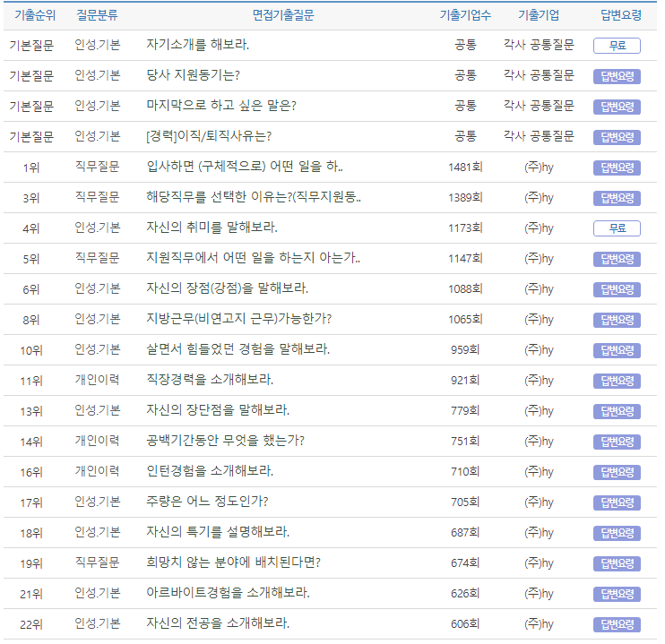Click 답변요령 for 지방근무 가능한가 question
This screenshot has width=665, height=644.
[x=617, y=320]
